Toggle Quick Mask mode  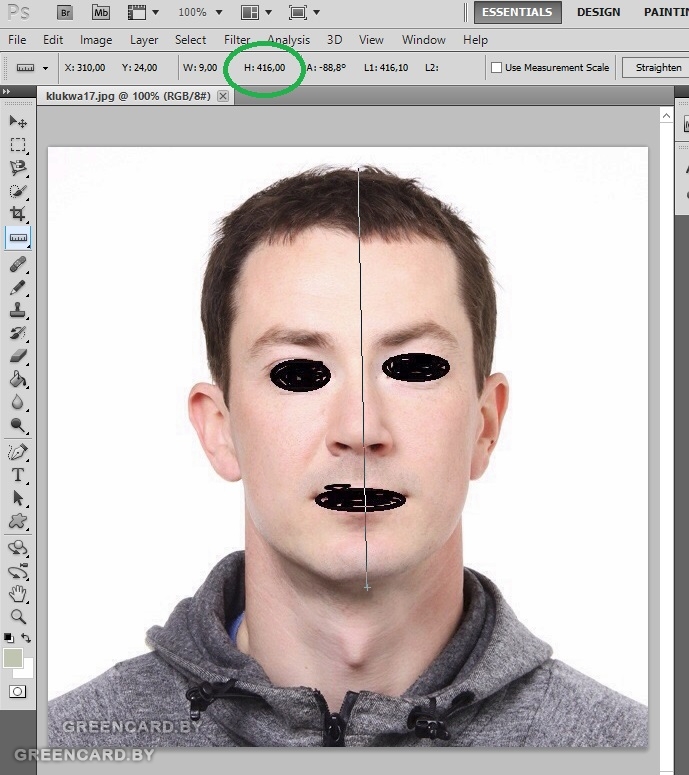tap(17, 691)
